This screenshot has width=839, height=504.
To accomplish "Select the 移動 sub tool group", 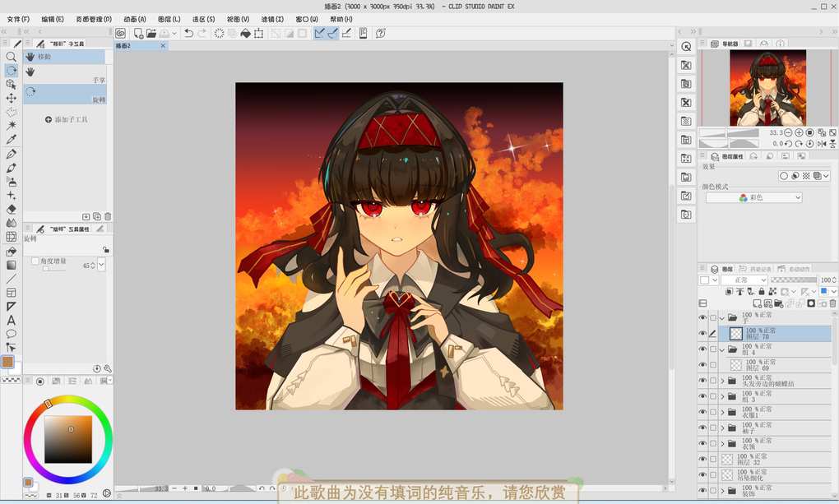I will coord(65,57).
